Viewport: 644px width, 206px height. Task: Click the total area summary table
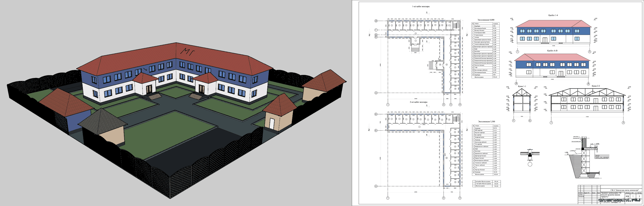tap(486, 184)
